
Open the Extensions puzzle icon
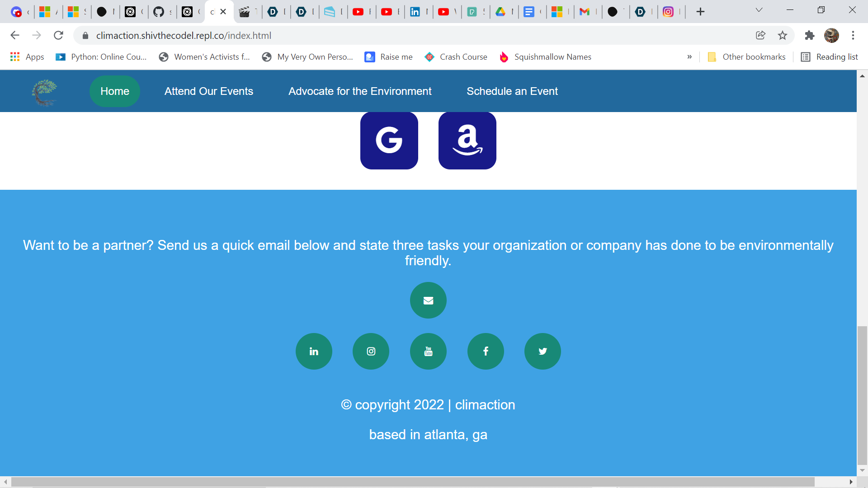(809, 35)
